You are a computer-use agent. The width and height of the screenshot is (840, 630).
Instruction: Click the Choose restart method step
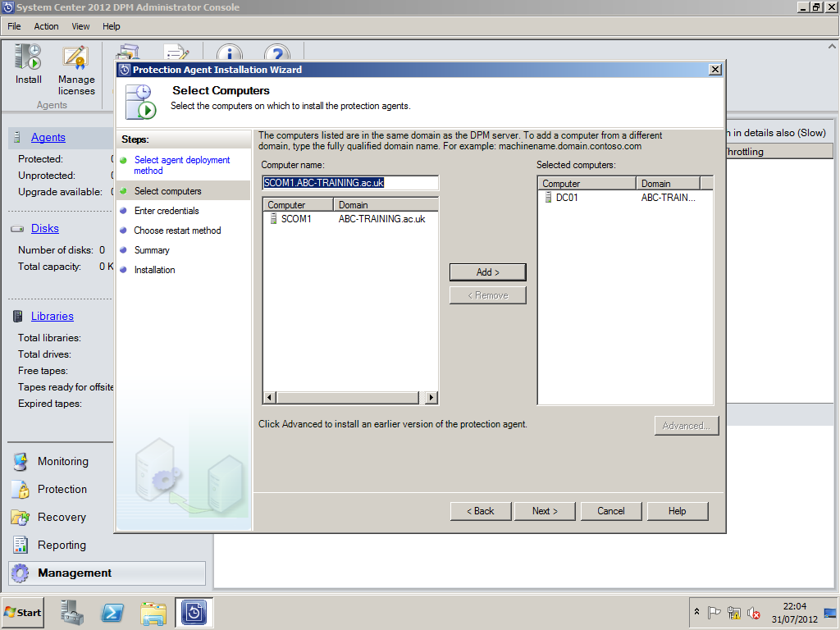177,231
